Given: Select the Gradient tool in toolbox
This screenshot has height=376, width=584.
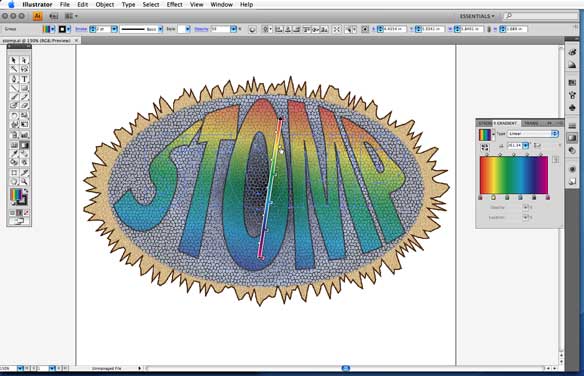Looking at the screenshot, I should pos(25,145).
